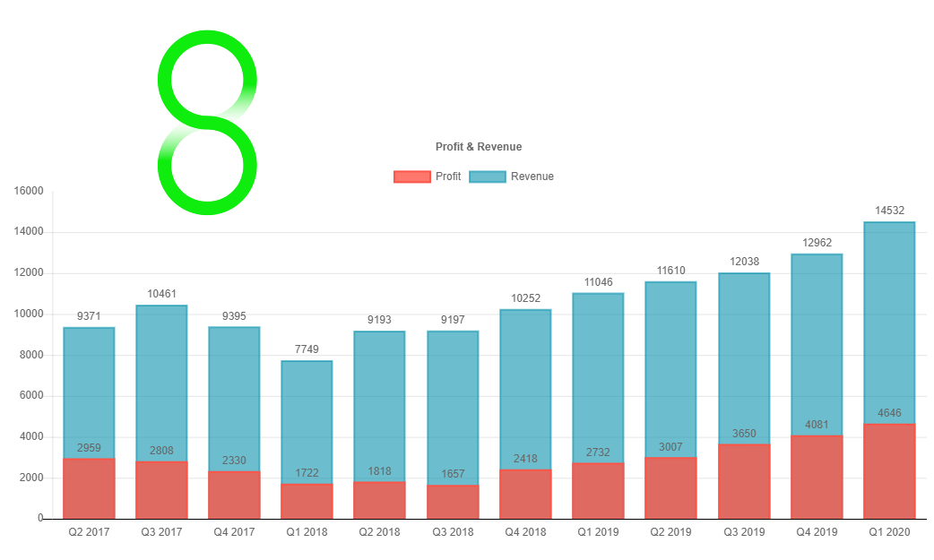
Task: Click the 8000 y-axis tick label
Action: click(31, 355)
